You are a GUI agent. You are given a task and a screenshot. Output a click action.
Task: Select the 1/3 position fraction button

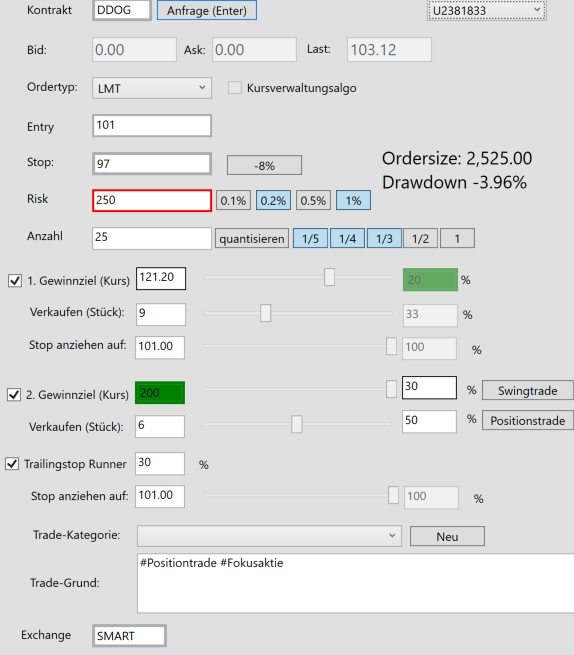(384, 239)
